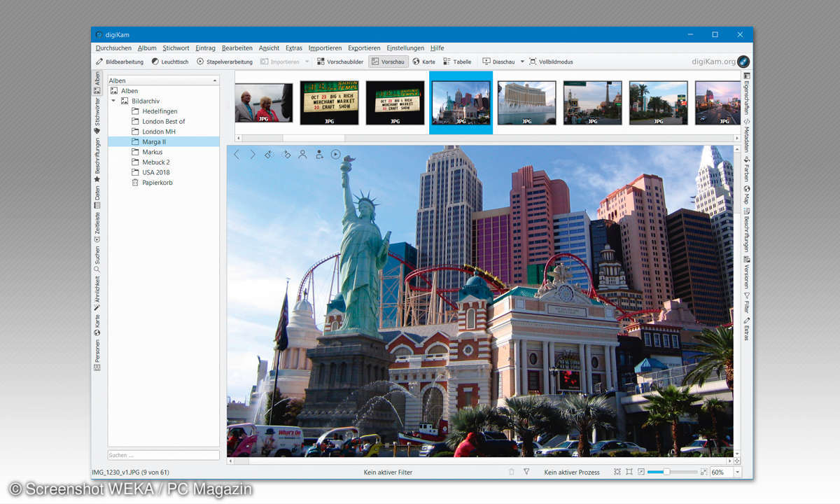Viewport: 840px width, 504px height.
Task: Switch to Vorschaubilder thumbnail view
Action: (x=340, y=62)
